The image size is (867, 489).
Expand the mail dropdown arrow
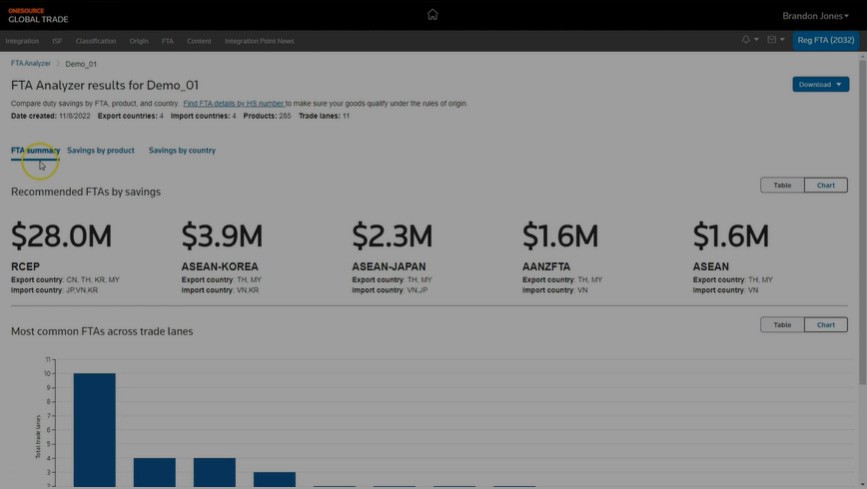[782, 40]
